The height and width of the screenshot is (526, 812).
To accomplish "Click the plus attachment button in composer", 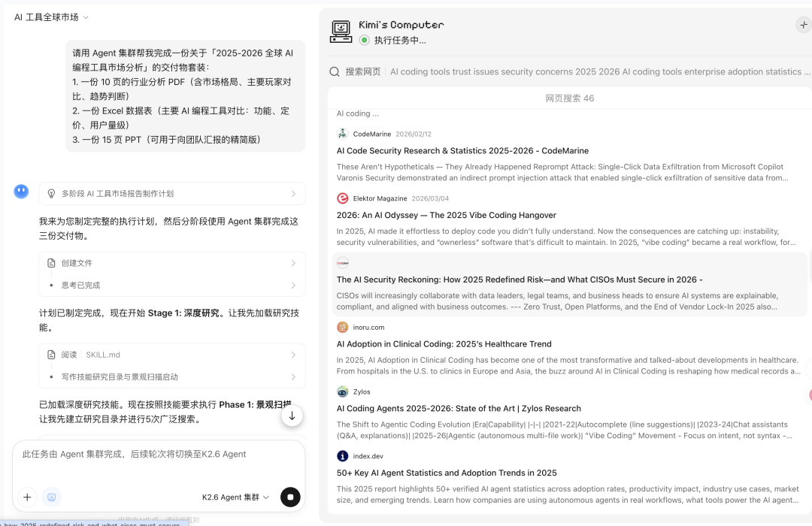I will point(28,497).
